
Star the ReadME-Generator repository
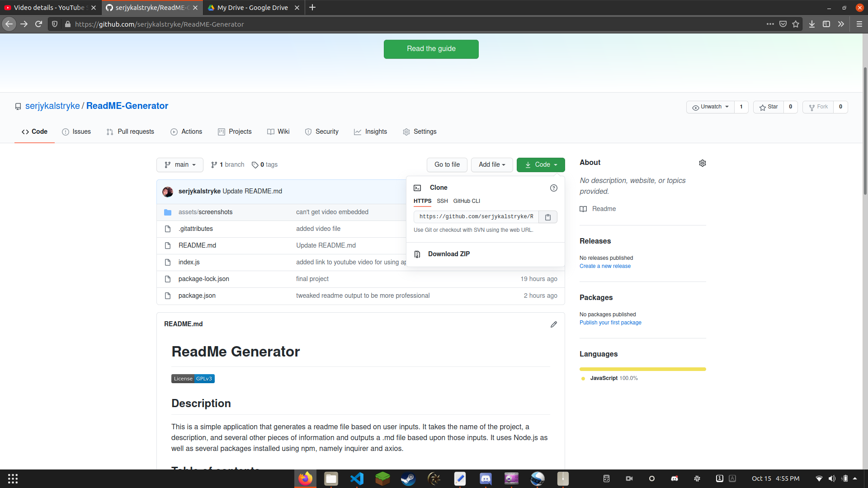(x=769, y=107)
